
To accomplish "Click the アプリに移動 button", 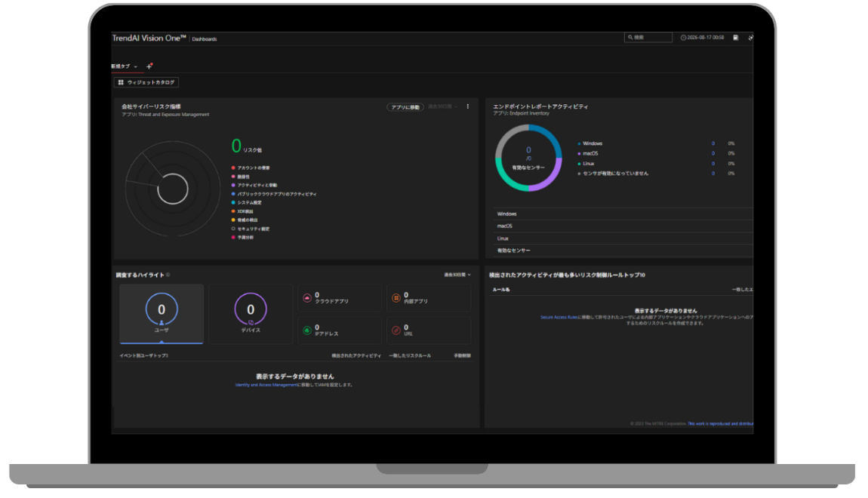I will point(405,107).
